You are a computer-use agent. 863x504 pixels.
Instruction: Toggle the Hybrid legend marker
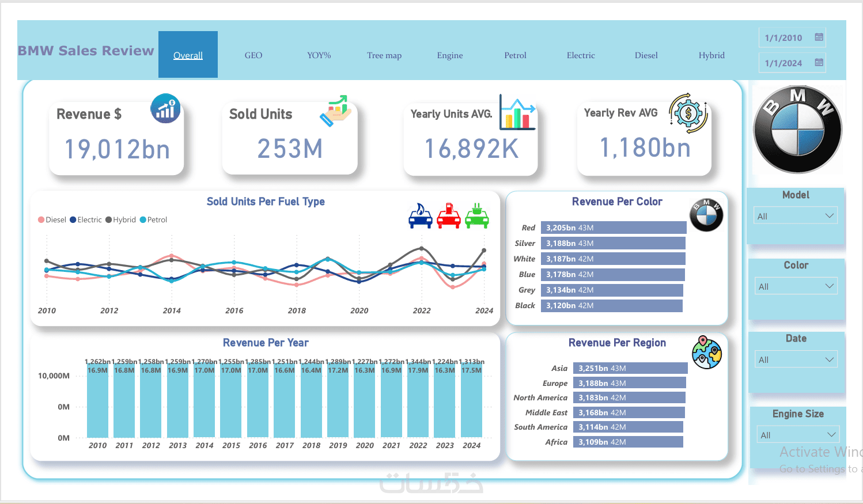pos(109,220)
